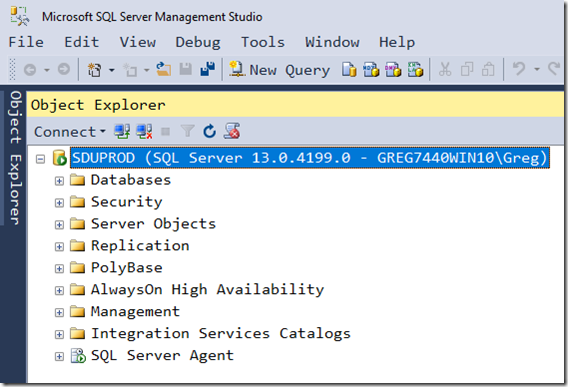Click the Save All disks icon

[x=208, y=69]
